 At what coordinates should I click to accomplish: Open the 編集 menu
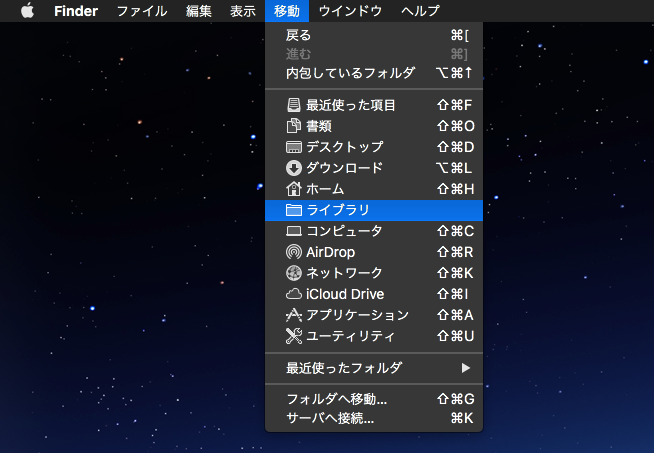coord(199,11)
